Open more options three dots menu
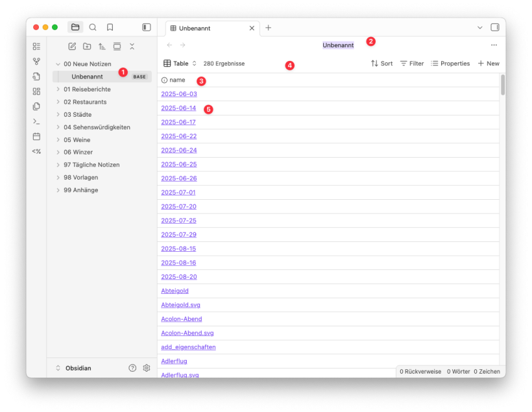Viewport: 532px width, 412px height. [494, 45]
